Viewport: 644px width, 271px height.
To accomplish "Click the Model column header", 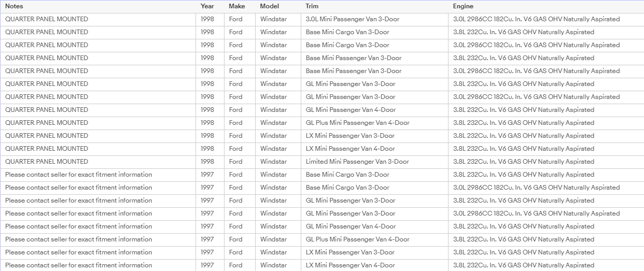I will 270,6.
